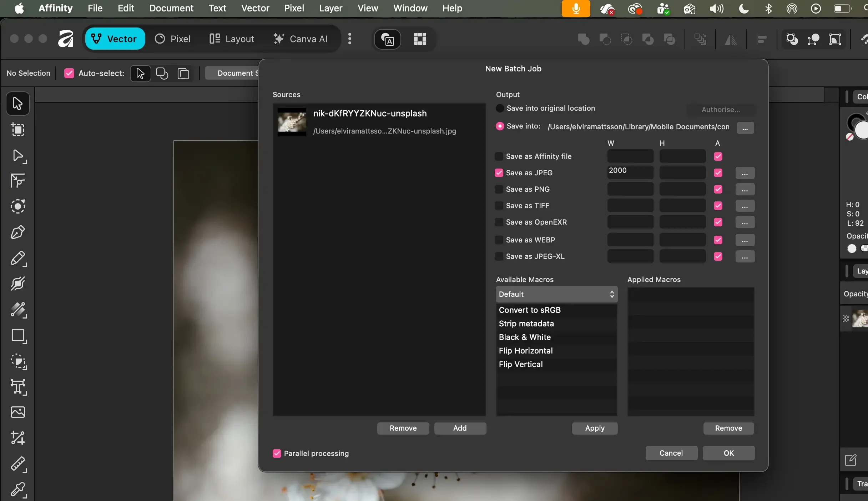Open the Layer menu
868x501 pixels.
(330, 8)
